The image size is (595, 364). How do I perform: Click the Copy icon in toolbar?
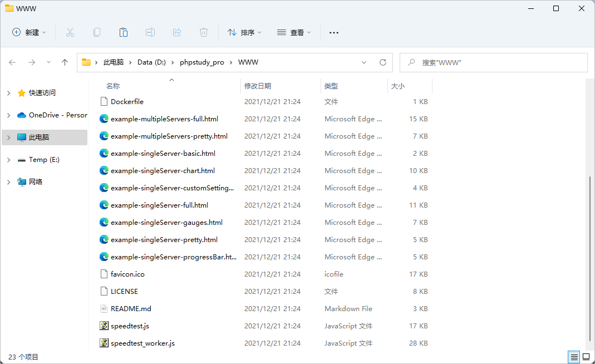97,32
